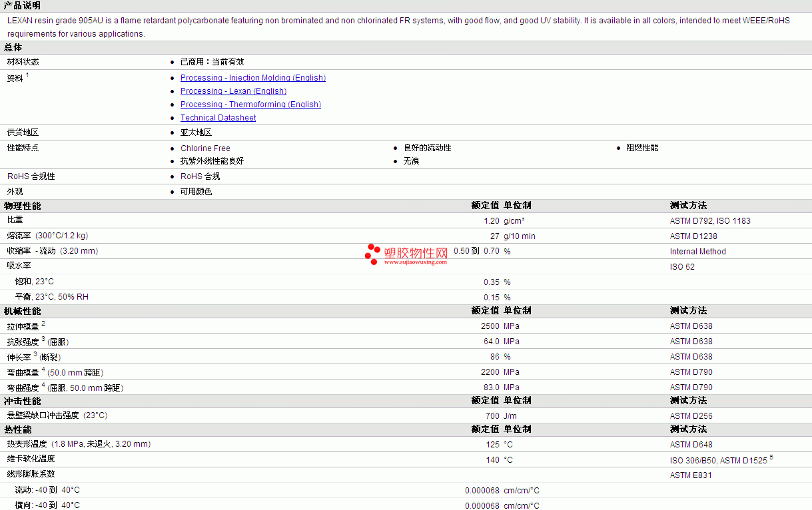Click the g/cm³ unit text
Viewport: 812px width, 510px height.
tap(514, 221)
